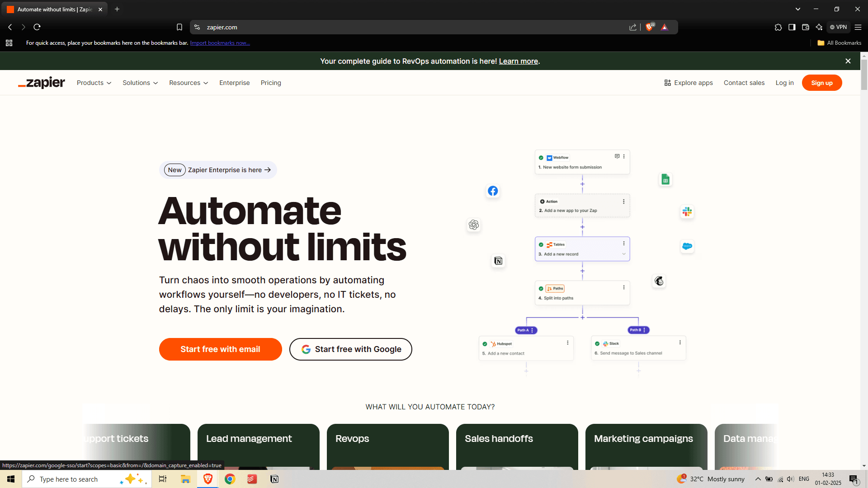
Task: Expand the Products dropdown menu
Action: pos(94,83)
